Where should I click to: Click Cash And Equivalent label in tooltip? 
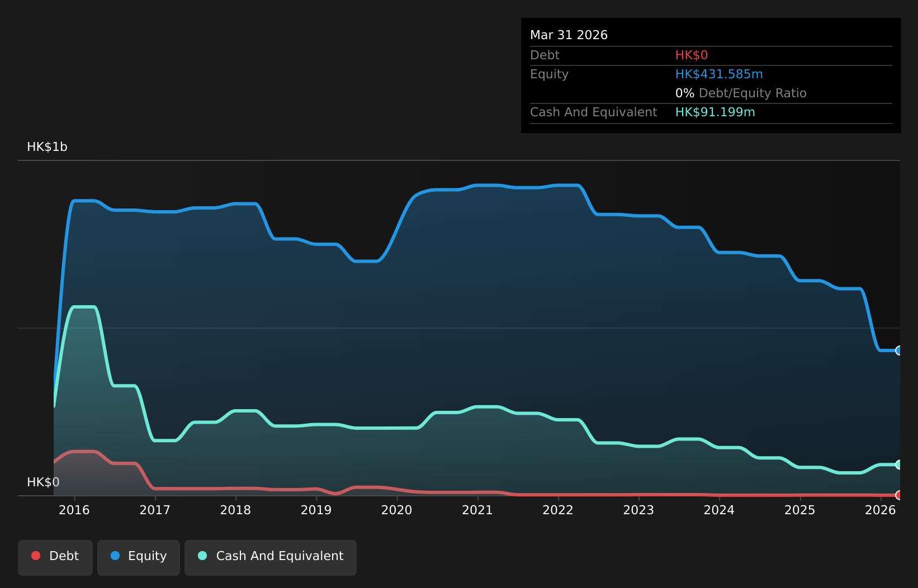pos(593,112)
